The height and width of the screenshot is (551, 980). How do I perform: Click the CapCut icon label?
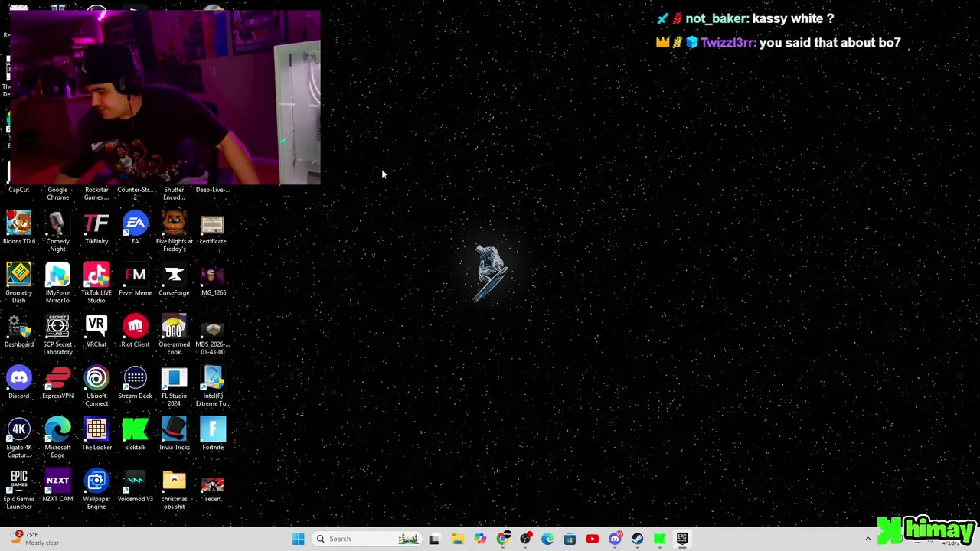tap(19, 190)
